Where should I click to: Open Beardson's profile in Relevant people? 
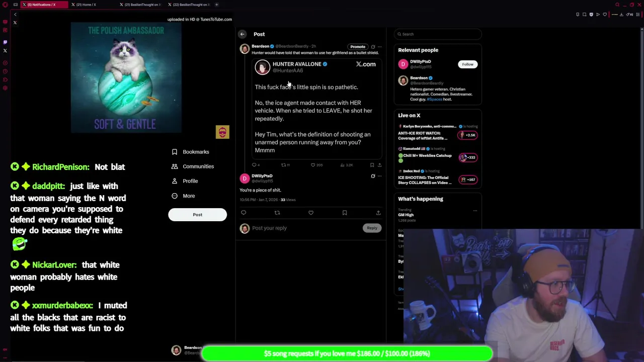coord(419,78)
